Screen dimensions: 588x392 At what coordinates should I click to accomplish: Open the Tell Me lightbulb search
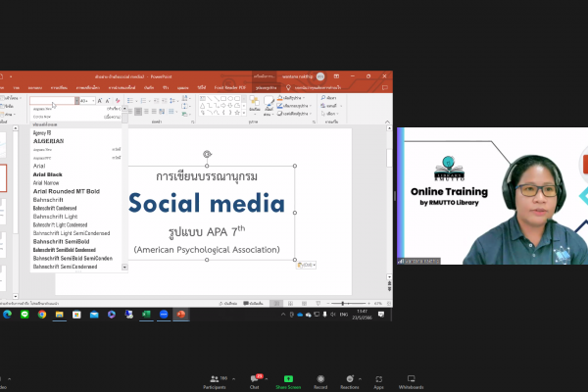point(288,87)
